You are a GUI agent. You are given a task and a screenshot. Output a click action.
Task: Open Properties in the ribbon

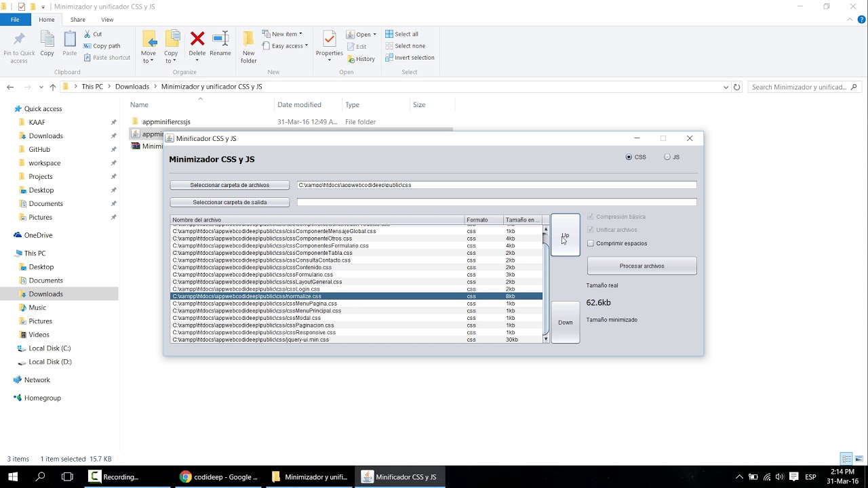[330, 45]
